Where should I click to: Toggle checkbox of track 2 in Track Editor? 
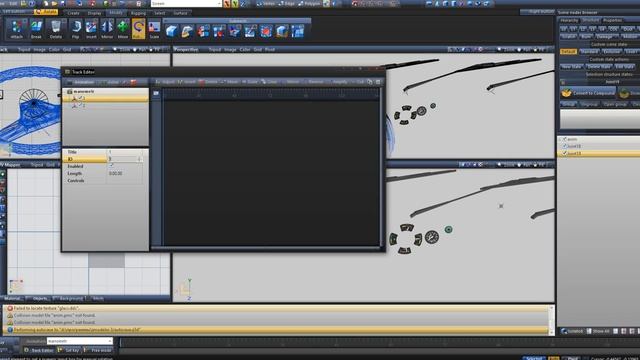click(x=81, y=105)
